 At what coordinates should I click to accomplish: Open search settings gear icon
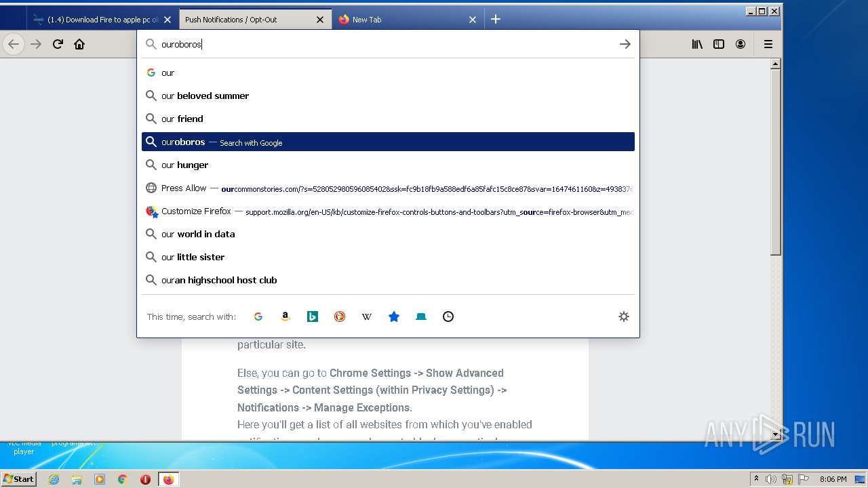coord(624,317)
